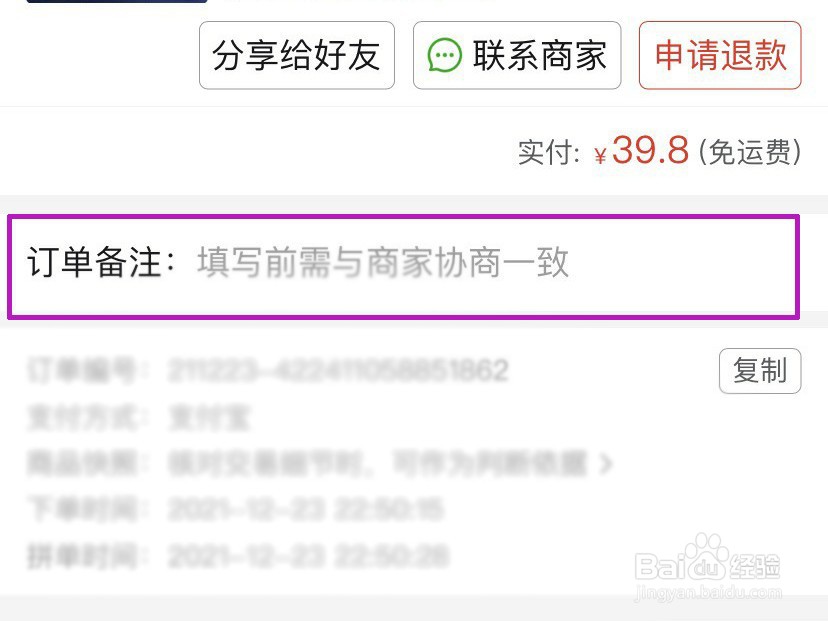828x621 pixels.
Task: Click the jingyan.baidu.com watermark link
Action: tap(708, 592)
